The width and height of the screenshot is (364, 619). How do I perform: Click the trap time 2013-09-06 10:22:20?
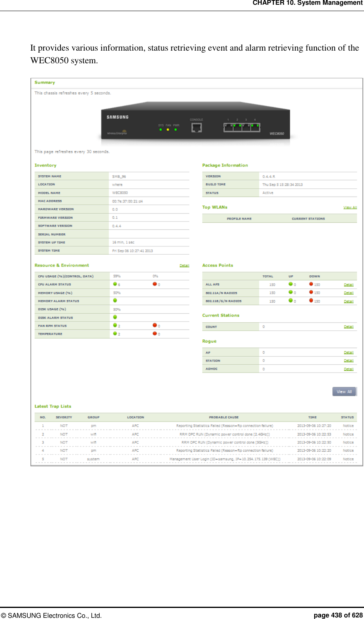tap(314, 451)
